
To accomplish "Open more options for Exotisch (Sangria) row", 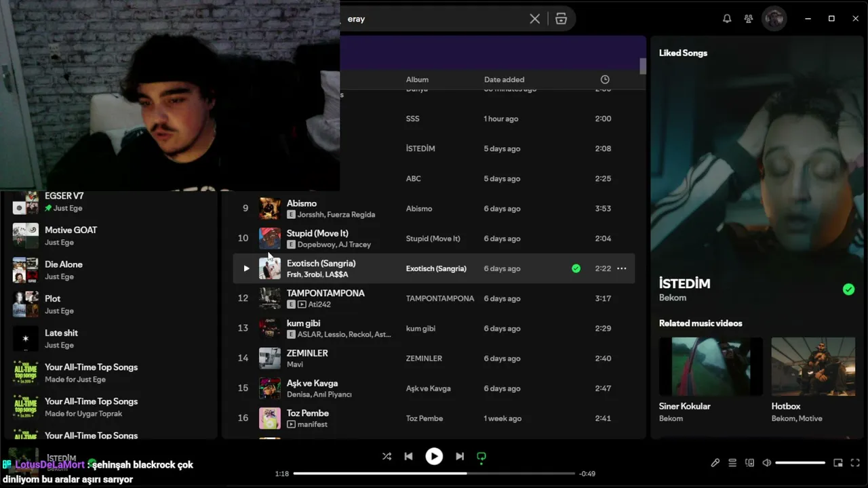I will (621, 268).
